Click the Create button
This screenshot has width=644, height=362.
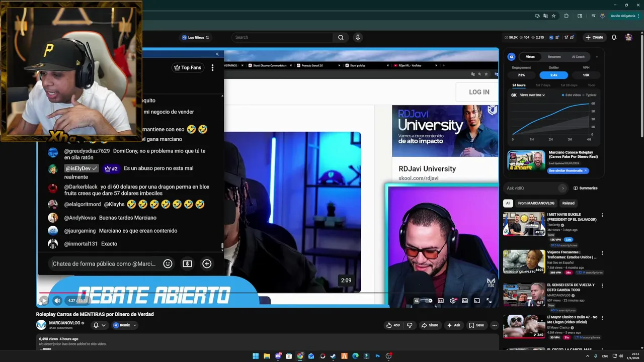[x=594, y=37]
